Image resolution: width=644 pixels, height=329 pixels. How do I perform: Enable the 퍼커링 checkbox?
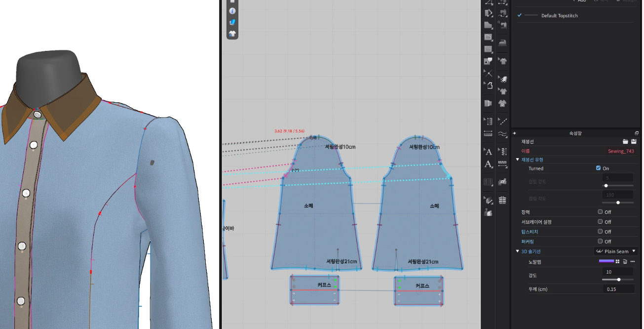(x=600, y=242)
